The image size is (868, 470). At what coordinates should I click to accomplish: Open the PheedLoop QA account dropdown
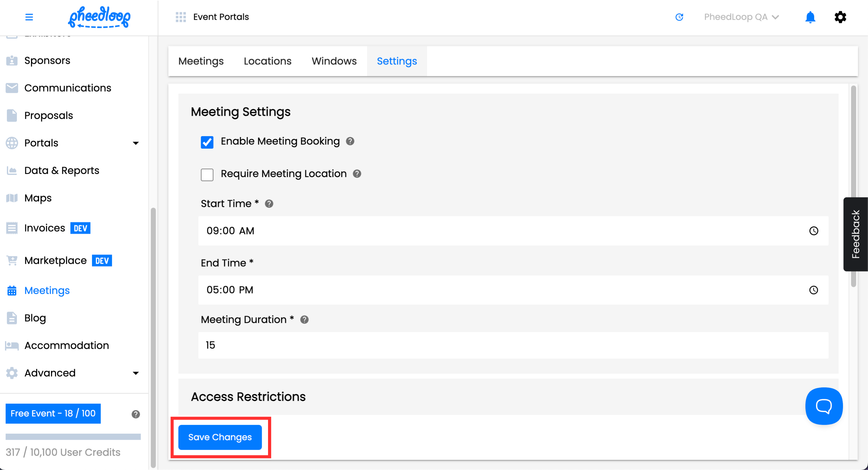741,17
